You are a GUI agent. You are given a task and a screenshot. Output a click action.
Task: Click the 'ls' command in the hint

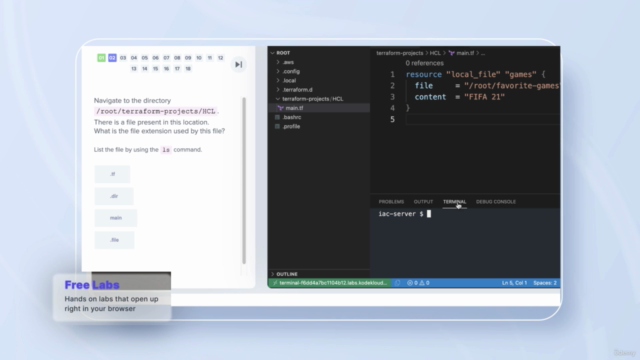166,150
